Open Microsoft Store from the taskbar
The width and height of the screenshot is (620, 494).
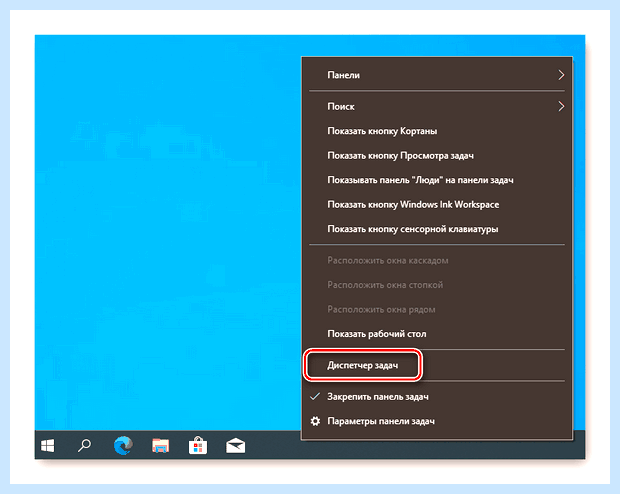pyautogui.click(x=198, y=445)
